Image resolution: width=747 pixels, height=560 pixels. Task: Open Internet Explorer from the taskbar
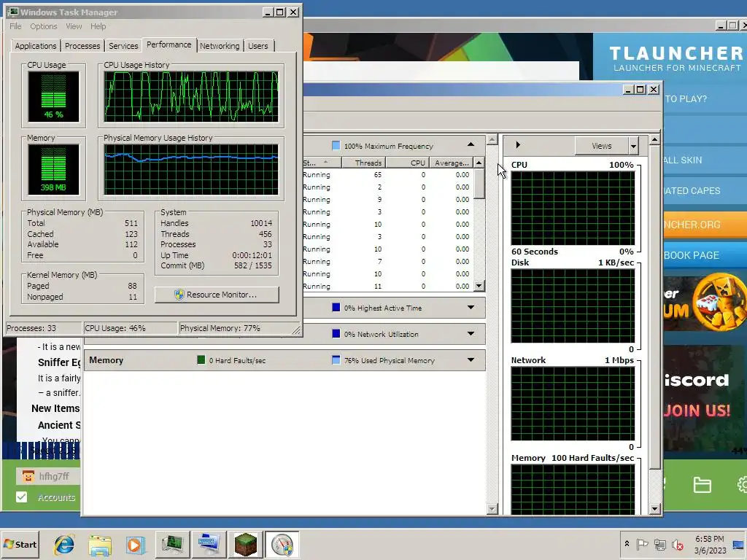(64, 544)
